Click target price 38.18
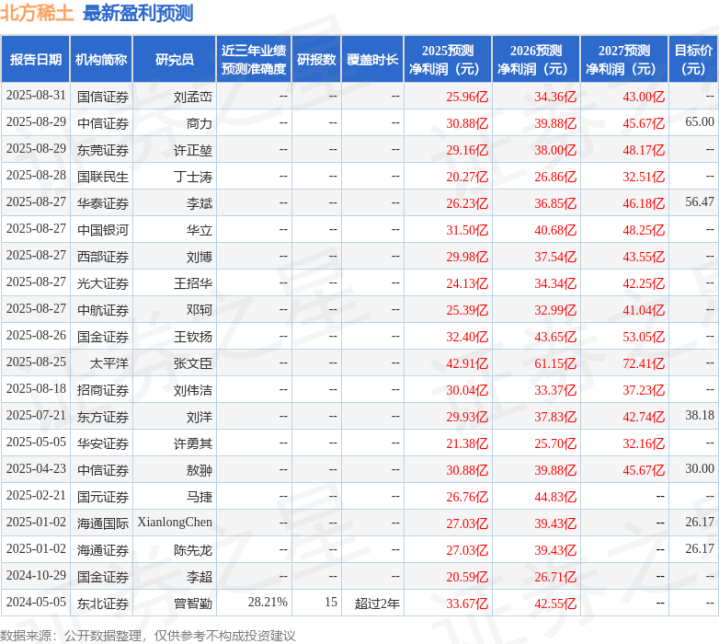Viewport: 719px width, 644px height. click(700, 415)
